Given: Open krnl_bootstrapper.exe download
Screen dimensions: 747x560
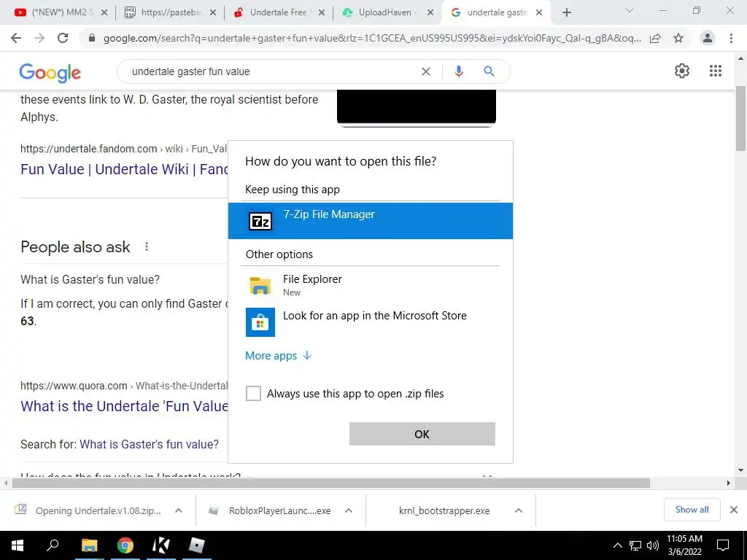Looking at the screenshot, I should coord(444,510).
